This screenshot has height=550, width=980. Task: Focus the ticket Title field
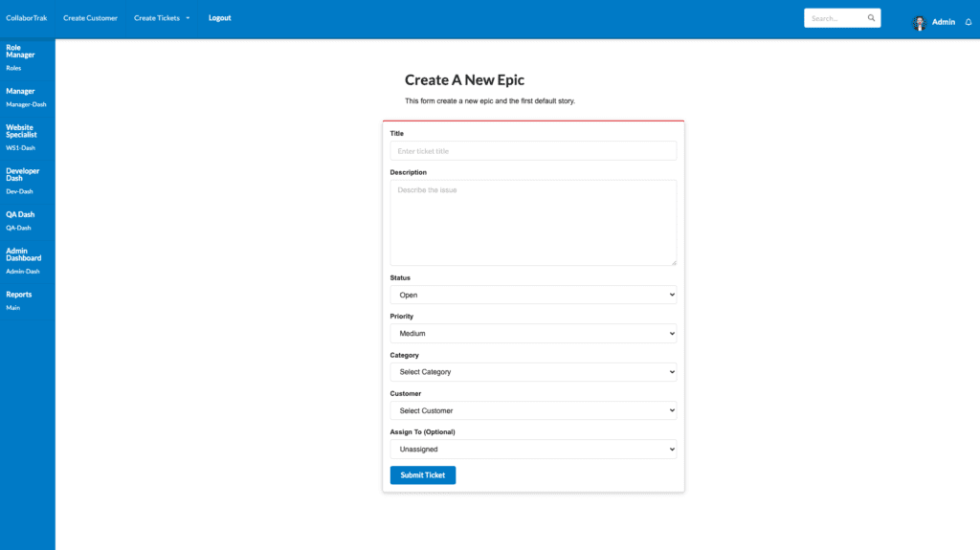(x=533, y=151)
